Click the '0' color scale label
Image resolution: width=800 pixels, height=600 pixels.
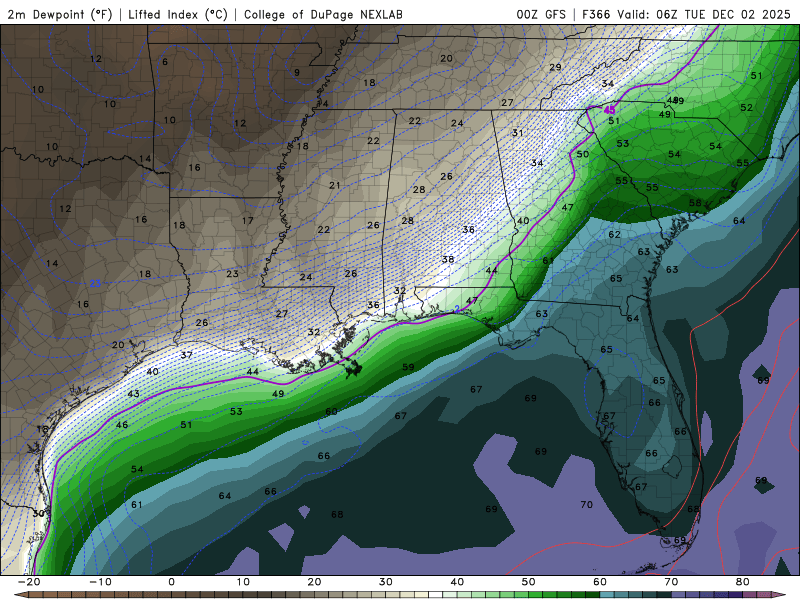171,582
